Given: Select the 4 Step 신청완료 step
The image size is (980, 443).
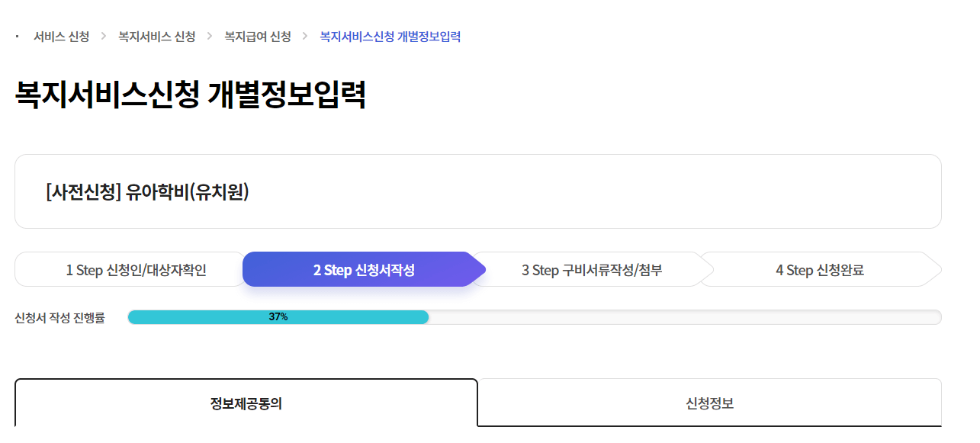Looking at the screenshot, I should pyautogui.click(x=820, y=268).
